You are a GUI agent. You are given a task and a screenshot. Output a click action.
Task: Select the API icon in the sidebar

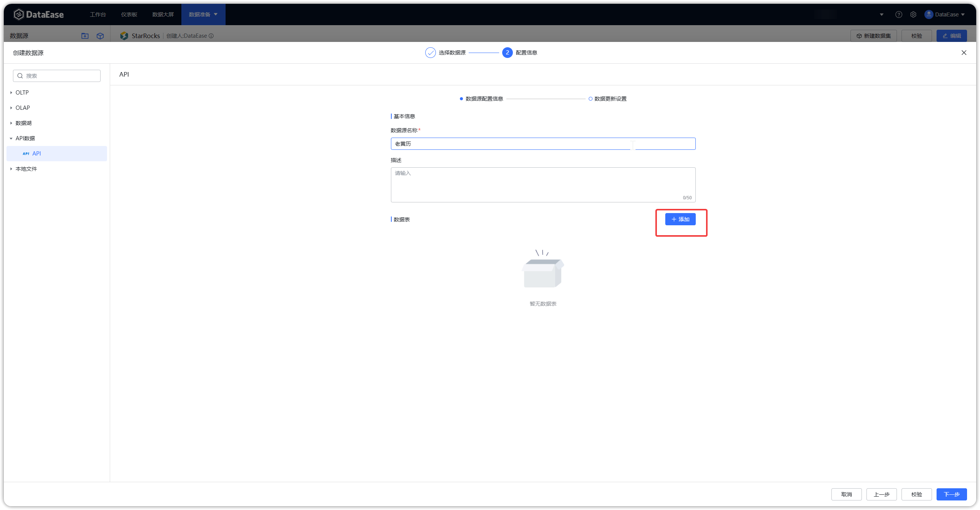(x=26, y=153)
